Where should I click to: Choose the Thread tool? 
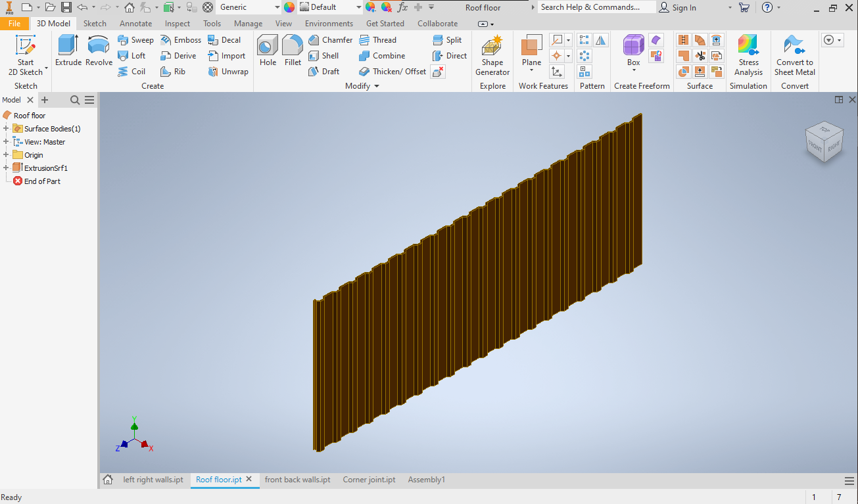(x=377, y=40)
